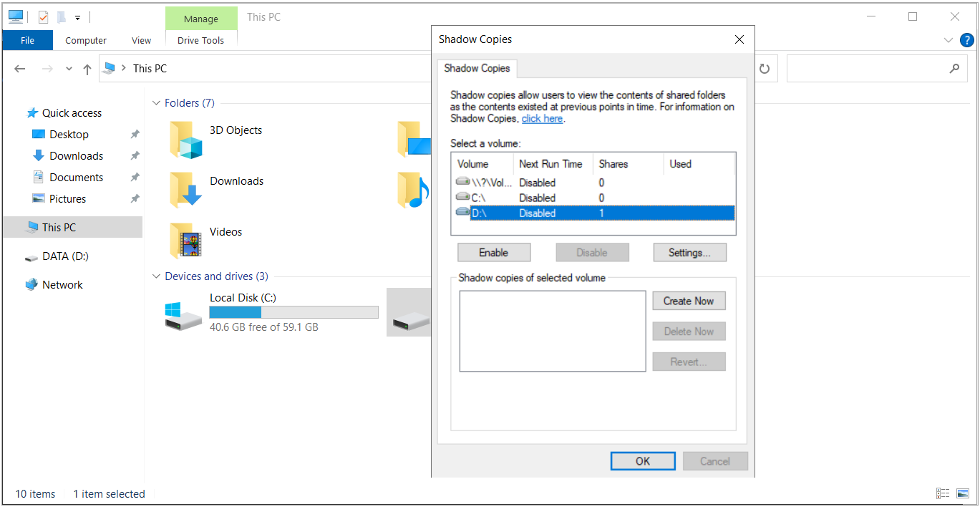Select the Local Disk (C:) drive icon
The image size is (980, 507).
point(183,316)
